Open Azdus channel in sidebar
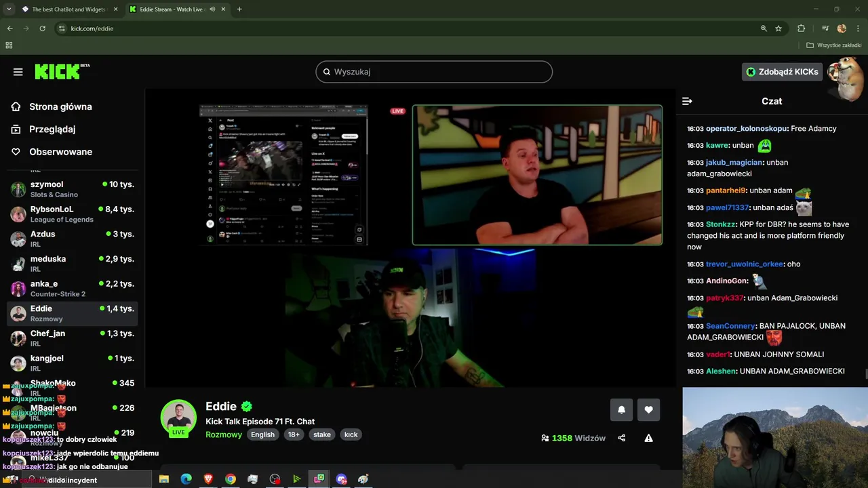 (x=73, y=239)
